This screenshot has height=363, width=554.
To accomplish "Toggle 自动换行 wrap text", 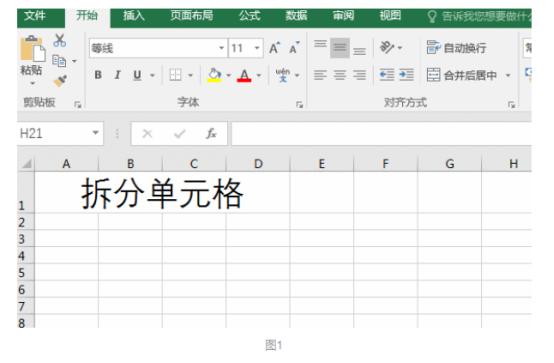I will coord(456,48).
